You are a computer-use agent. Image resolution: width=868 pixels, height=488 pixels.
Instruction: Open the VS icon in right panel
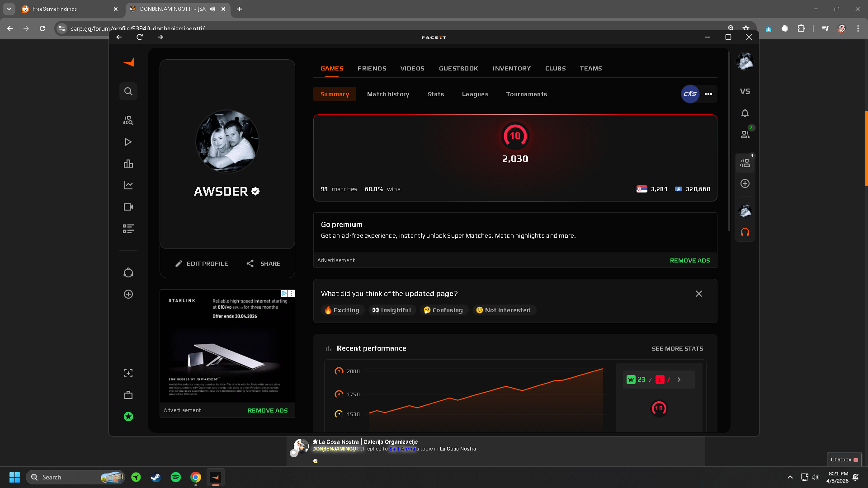(x=745, y=91)
